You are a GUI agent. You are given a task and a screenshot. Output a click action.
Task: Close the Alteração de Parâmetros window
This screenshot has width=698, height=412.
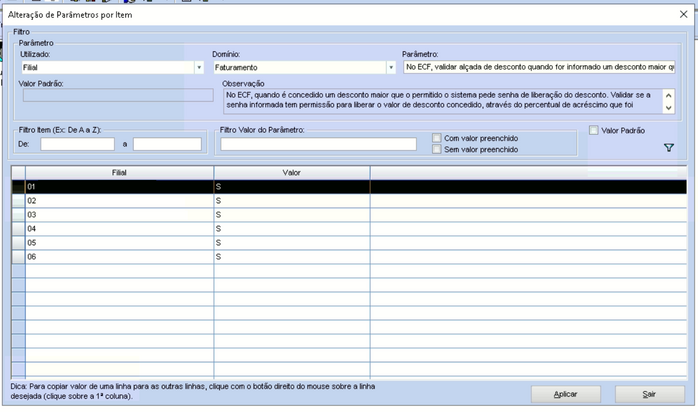pos(682,14)
